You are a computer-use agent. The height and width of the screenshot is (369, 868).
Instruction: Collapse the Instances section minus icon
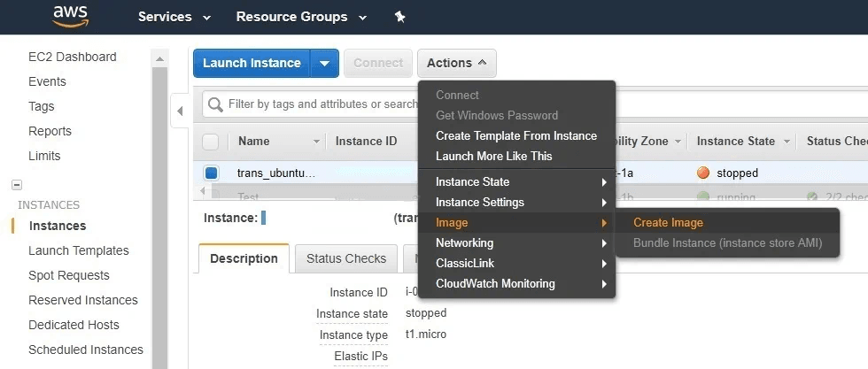click(16, 185)
